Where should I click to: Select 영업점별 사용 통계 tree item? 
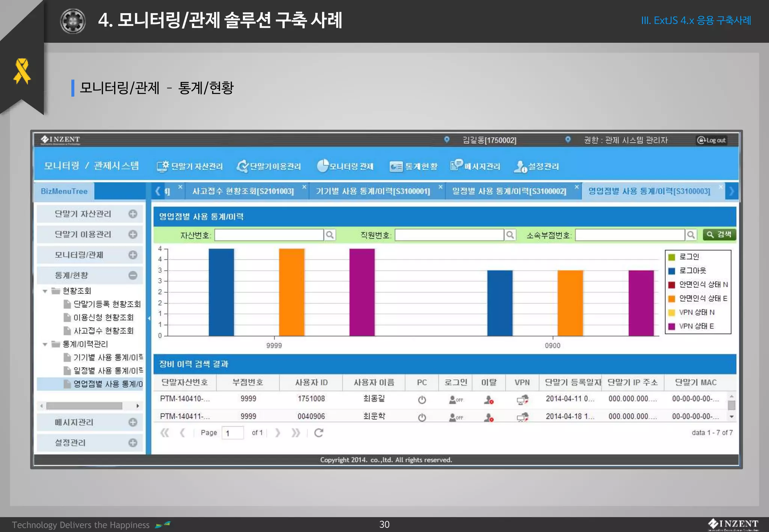click(108, 384)
